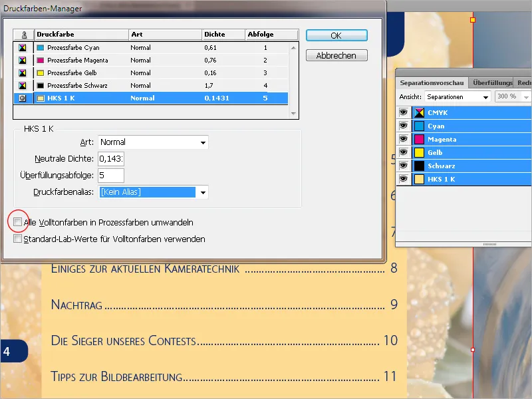The width and height of the screenshot is (532, 399).
Task: Click ink list scroll up arrow
Action: (293, 48)
